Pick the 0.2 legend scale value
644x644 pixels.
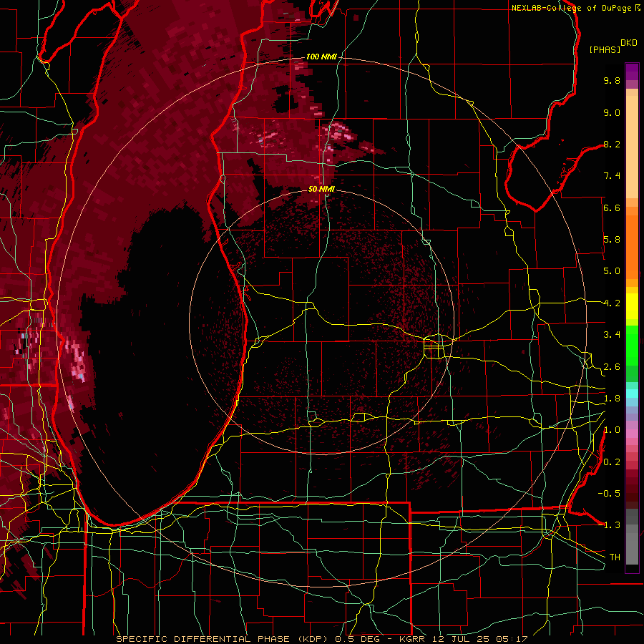point(612,462)
